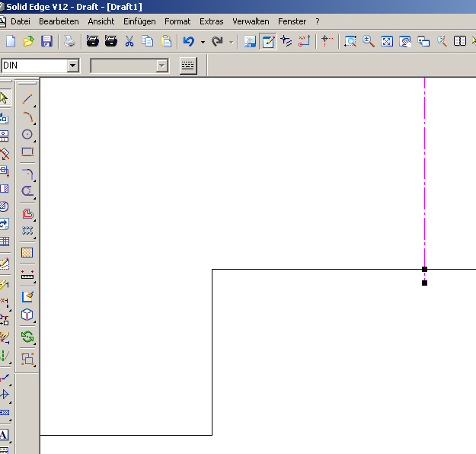Select the Rectangle drawing tool
The height and width of the screenshot is (454, 476).
[x=27, y=152]
